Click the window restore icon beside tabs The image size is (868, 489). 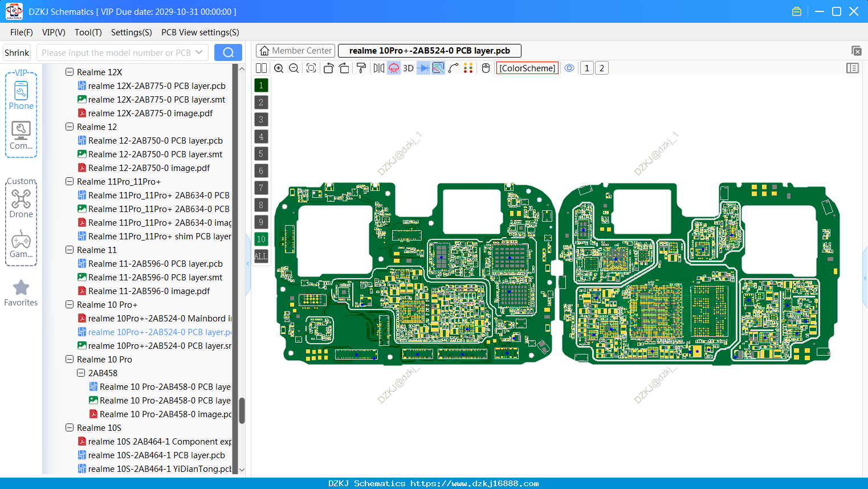pos(857,51)
